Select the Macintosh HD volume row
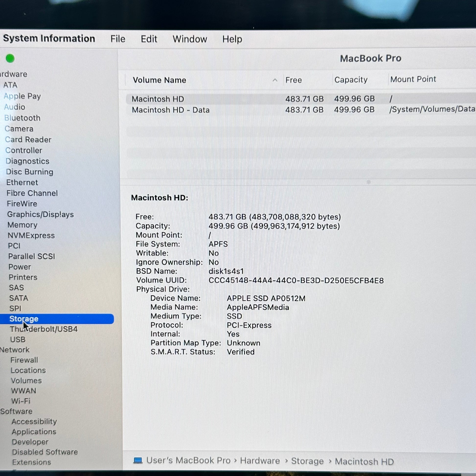476x476 pixels. click(301, 99)
